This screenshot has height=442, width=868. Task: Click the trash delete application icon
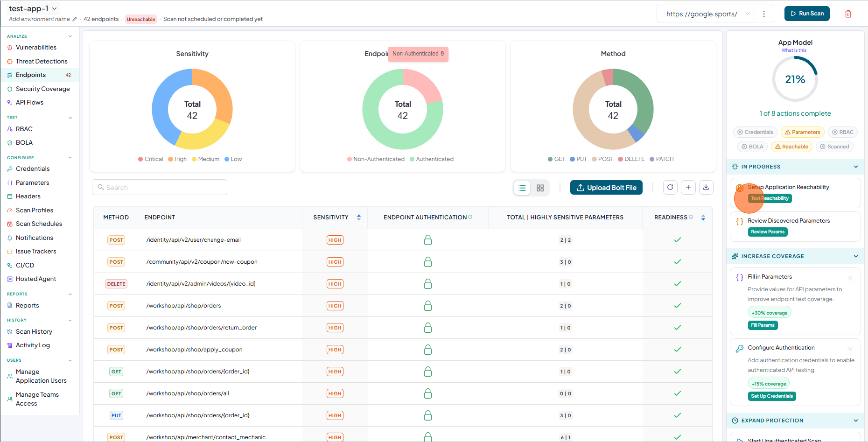pos(848,14)
